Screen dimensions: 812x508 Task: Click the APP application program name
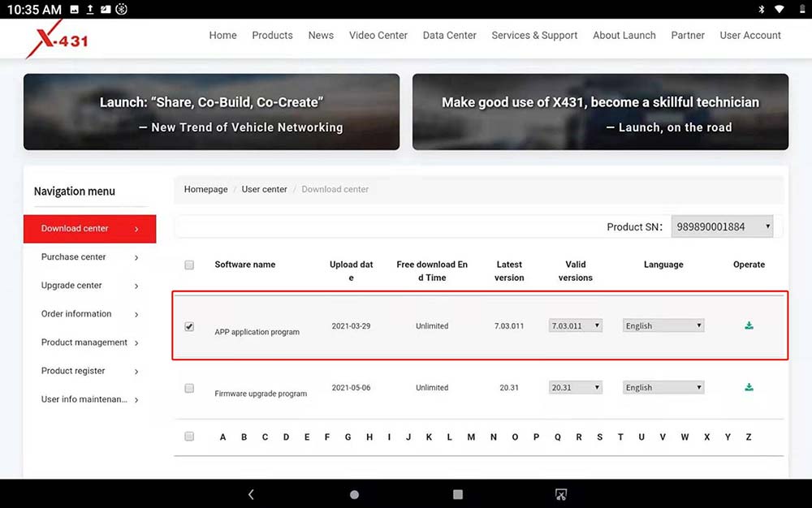coord(257,332)
